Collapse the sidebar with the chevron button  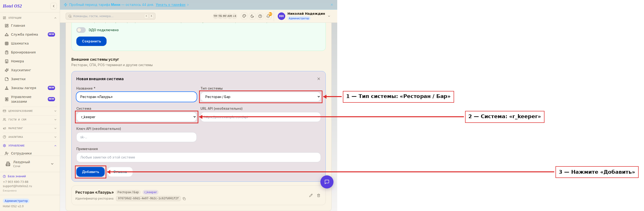click(53, 6)
